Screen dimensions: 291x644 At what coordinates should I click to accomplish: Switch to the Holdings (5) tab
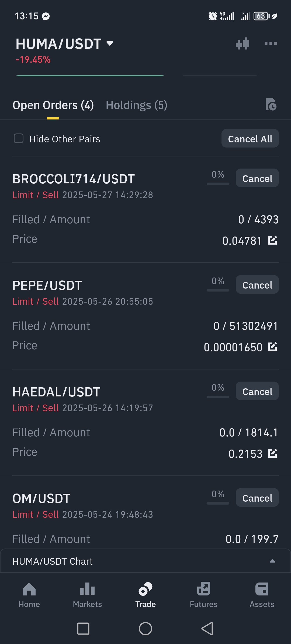137,105
